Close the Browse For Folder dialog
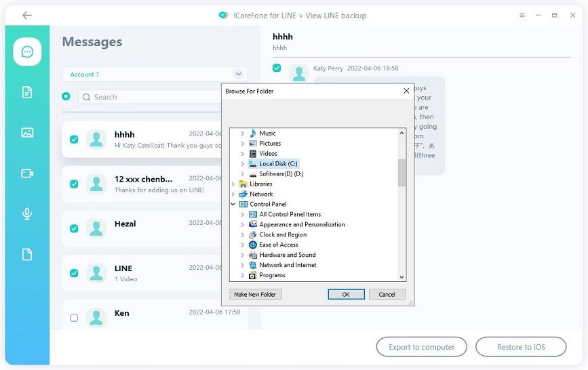Screen dimensions: 588x370 pyautogui.click(x=406, y=91)
